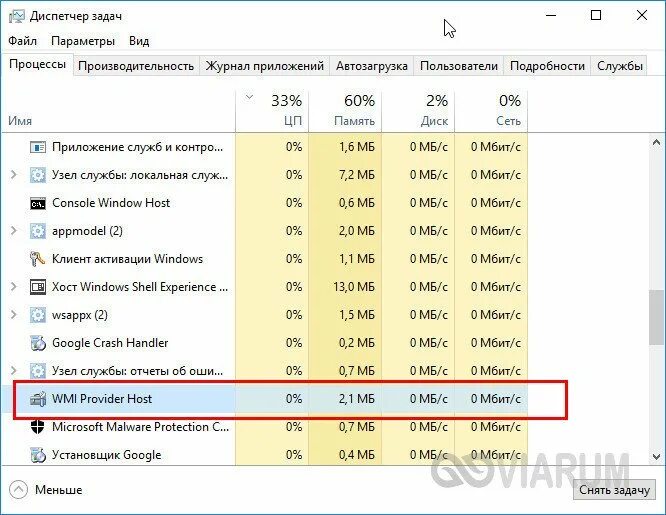Click 0,2 МБ memory of Google Crash Handler
The image size is (666, 515).
[x=357, y=343]
